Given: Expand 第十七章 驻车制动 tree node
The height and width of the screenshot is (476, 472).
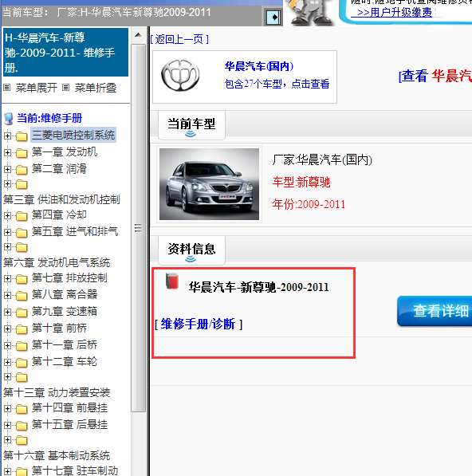Looking at the screenshot, I should pos(8,471).
